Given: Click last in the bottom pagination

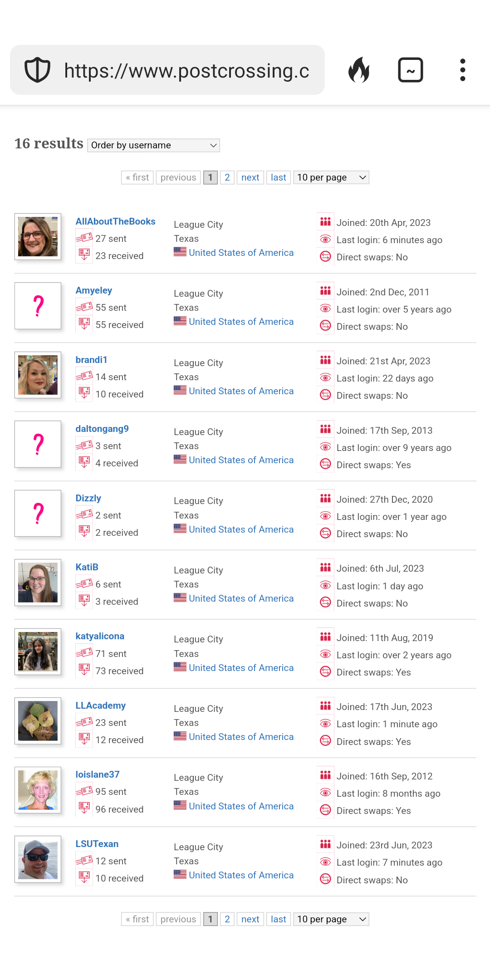Looking at the screenshot, I should point(279,919).
